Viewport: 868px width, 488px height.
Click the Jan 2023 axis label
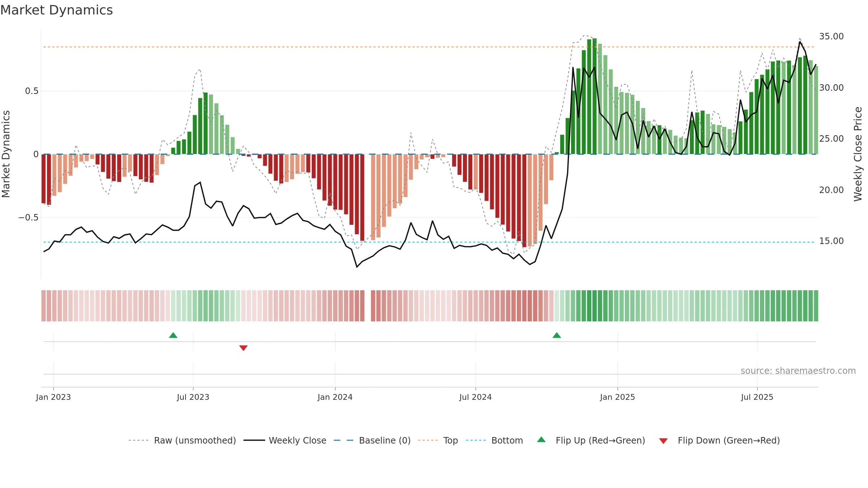(54, 397)
